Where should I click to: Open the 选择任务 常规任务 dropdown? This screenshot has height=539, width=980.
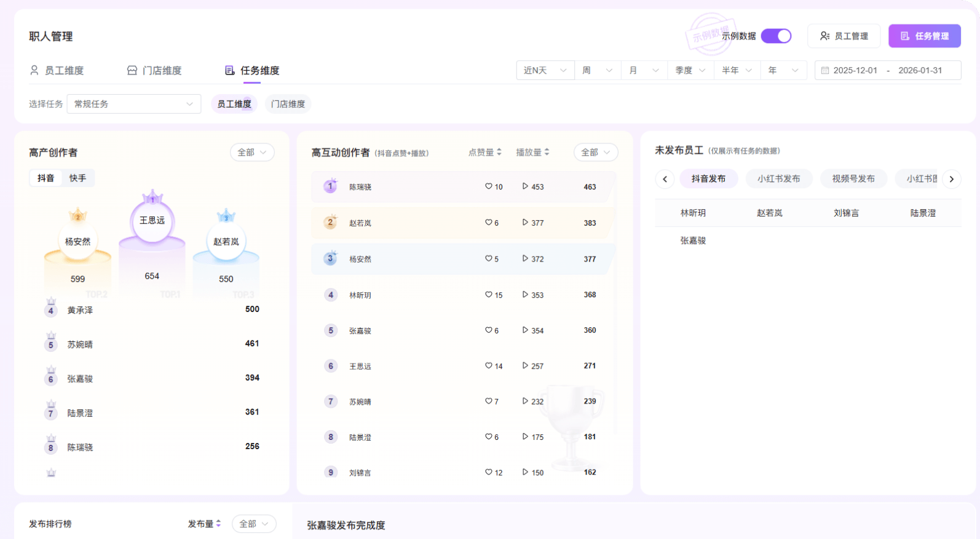pyautogui.click(x=133, y=104)
